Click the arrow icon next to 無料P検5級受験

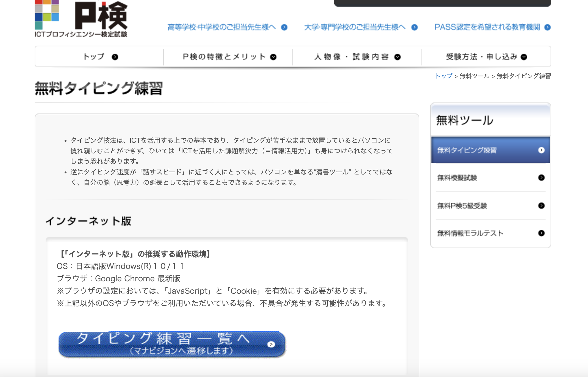click(x=542, y=206)
